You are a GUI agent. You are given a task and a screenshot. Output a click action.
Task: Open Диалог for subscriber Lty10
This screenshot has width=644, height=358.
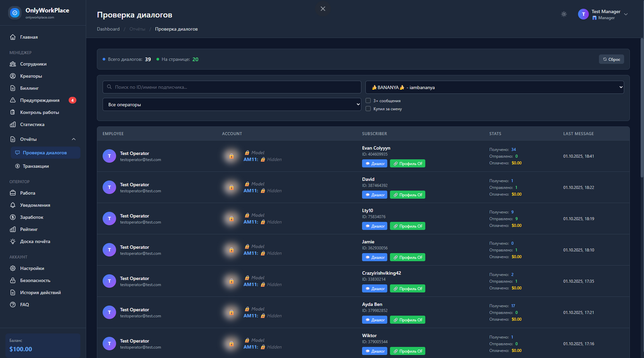374,226
